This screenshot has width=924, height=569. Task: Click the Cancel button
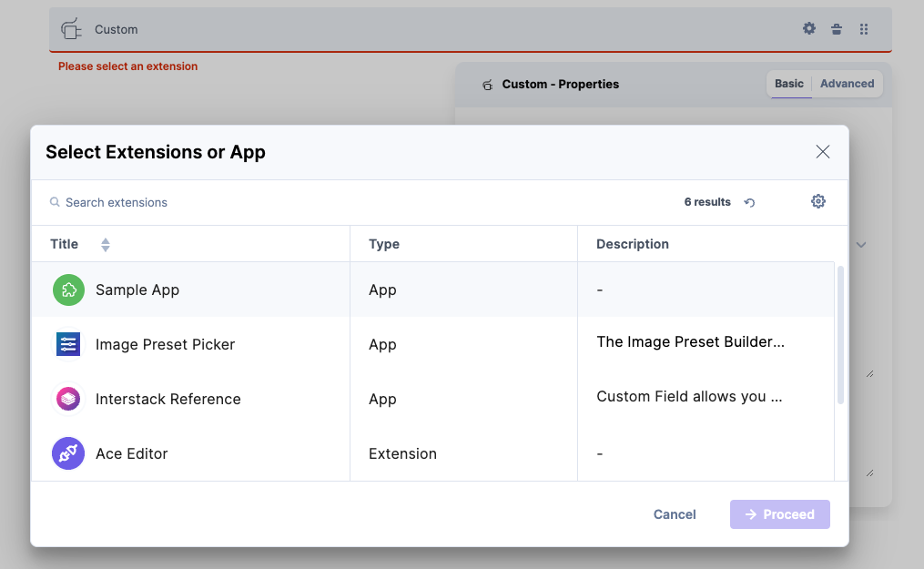[675, 514]
